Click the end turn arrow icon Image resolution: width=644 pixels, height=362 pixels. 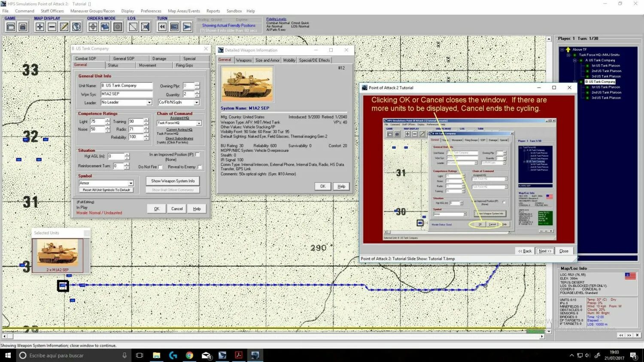pyautogui.click(x=187, y=27)
